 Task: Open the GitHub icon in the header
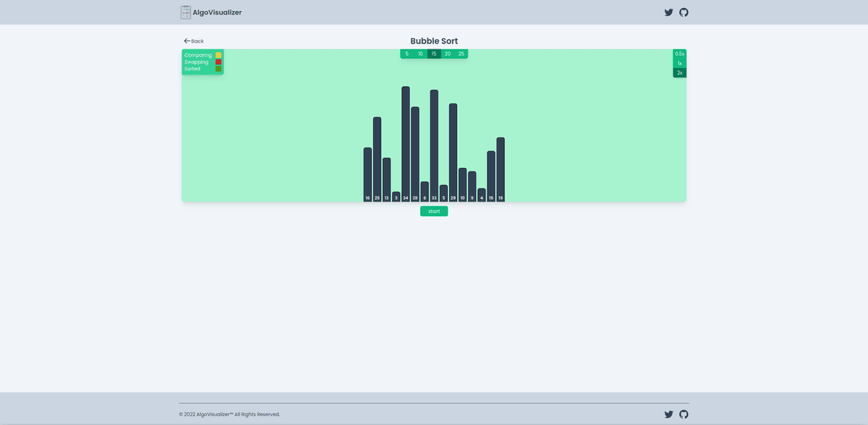684,12
